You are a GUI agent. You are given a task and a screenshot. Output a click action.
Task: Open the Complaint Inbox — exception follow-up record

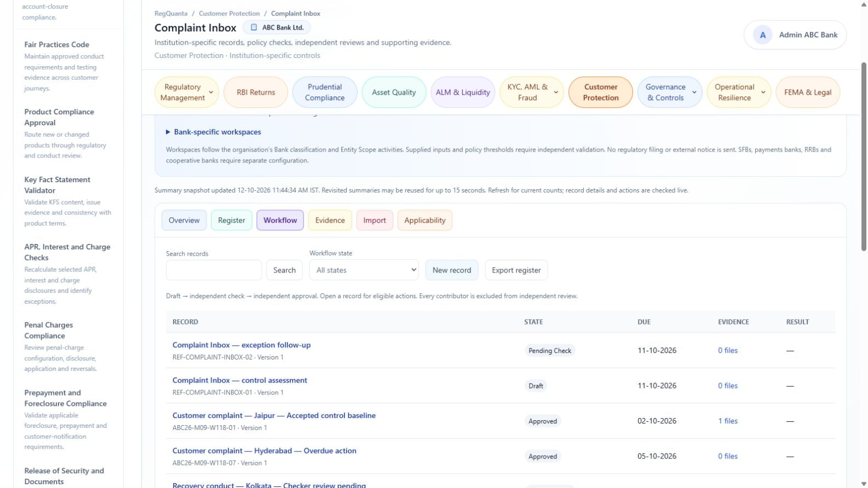[x=242, y=345]
